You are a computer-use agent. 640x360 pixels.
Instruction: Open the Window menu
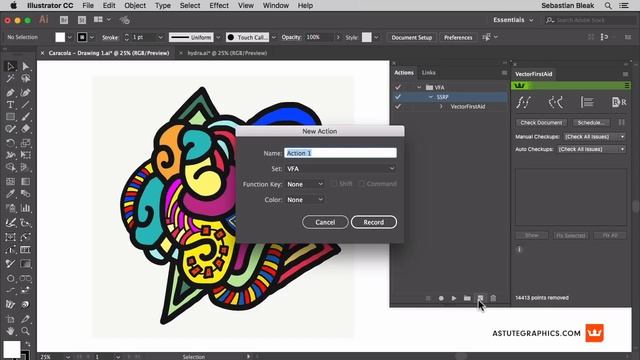pyautogui.click(x=276, y=6)
